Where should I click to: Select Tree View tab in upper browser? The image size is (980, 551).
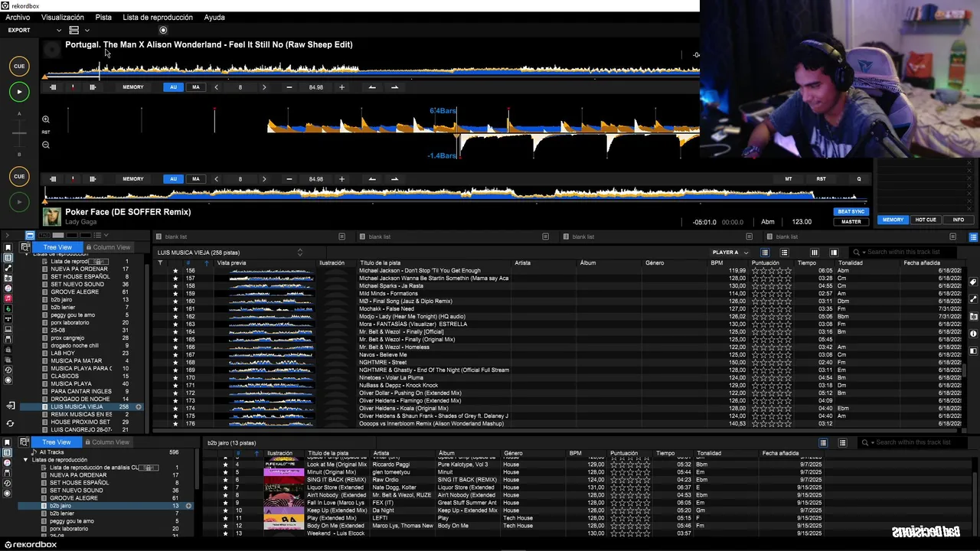57,247
